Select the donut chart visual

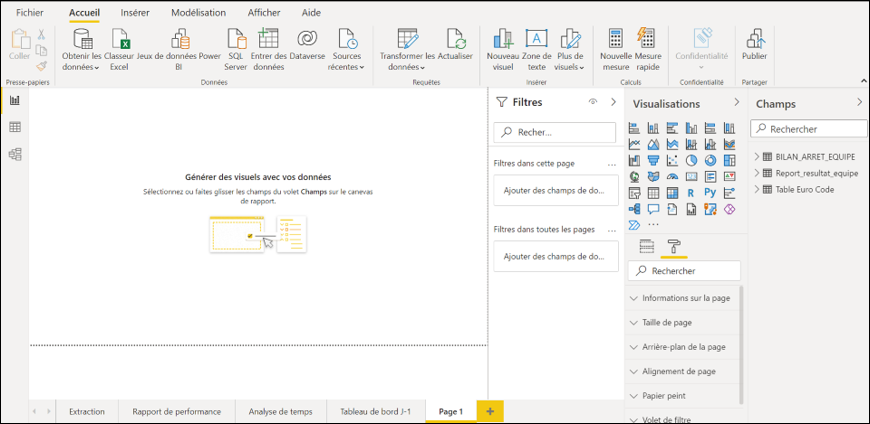pyautogui.click(x=711, y=160)
